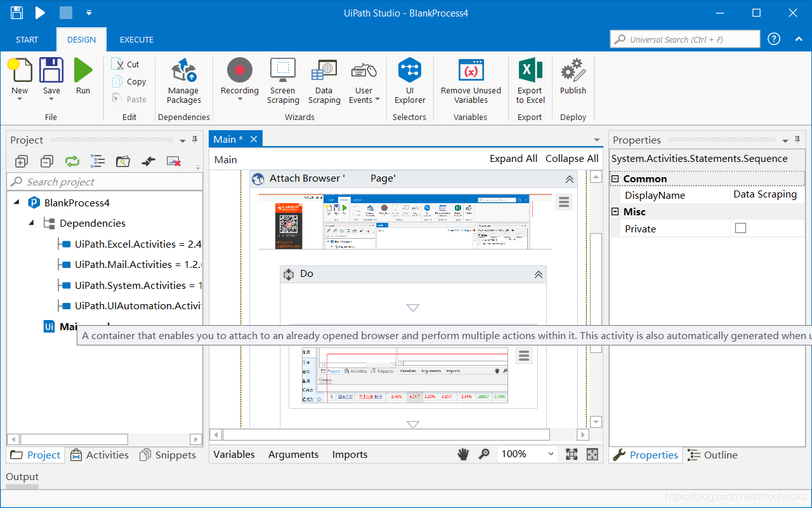The height and width of the screenshot is (508, 812).
Task: Close the Main document tab
Action: point(254,139)
